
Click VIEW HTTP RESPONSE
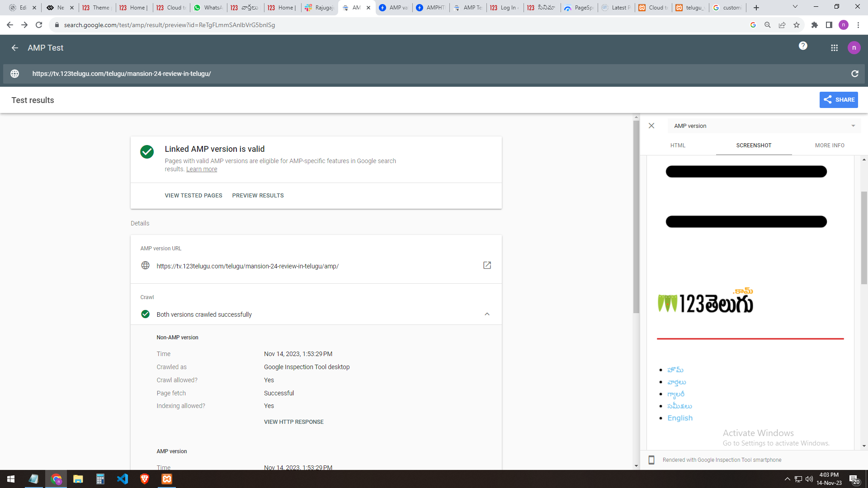tap(294, 422)
